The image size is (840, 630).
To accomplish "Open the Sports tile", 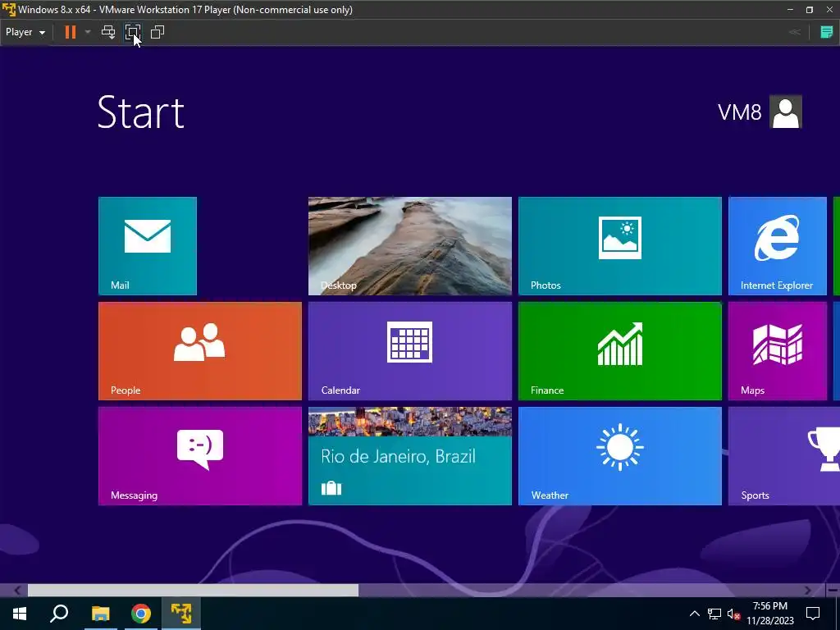I will coord(783,456).
